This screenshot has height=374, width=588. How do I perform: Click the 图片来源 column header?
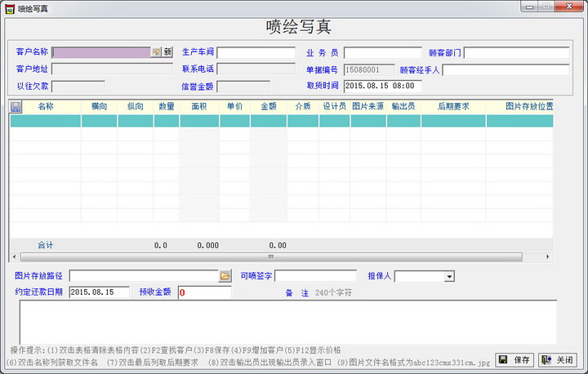[367, 106]
